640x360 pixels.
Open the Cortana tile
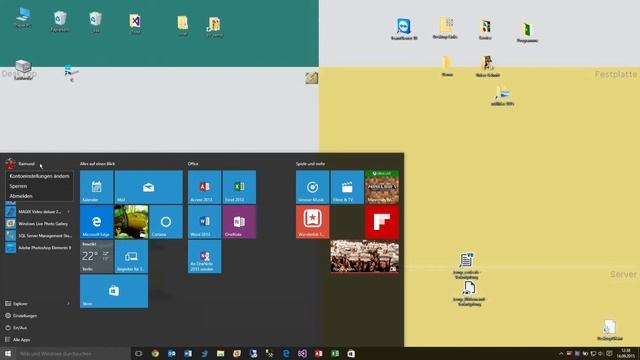(x=166, y=222)
